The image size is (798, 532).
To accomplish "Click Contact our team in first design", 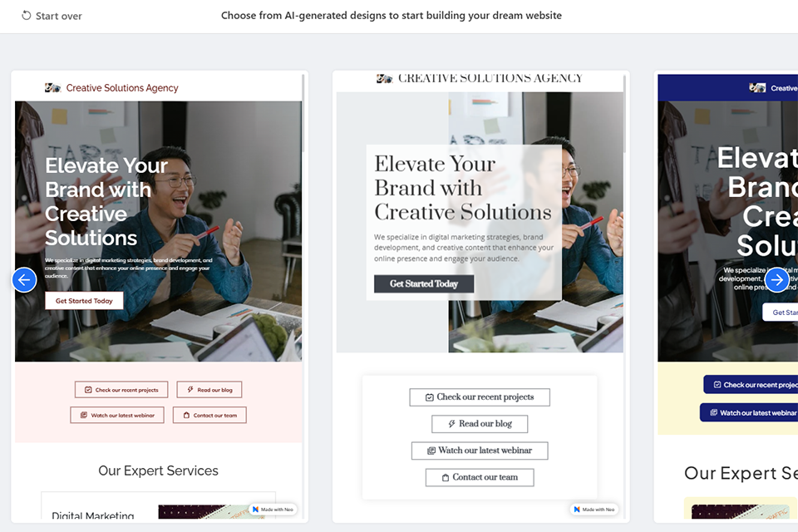I will 209,416.
